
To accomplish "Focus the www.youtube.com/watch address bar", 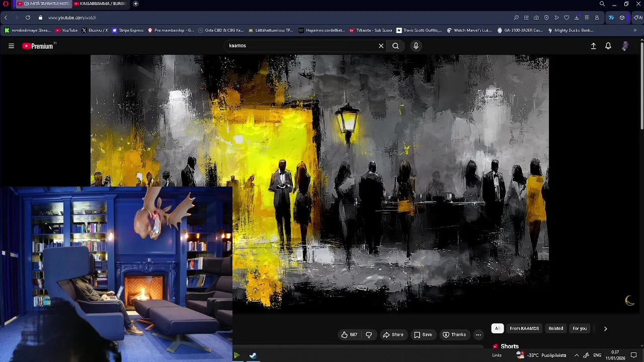I will point(72,18).
